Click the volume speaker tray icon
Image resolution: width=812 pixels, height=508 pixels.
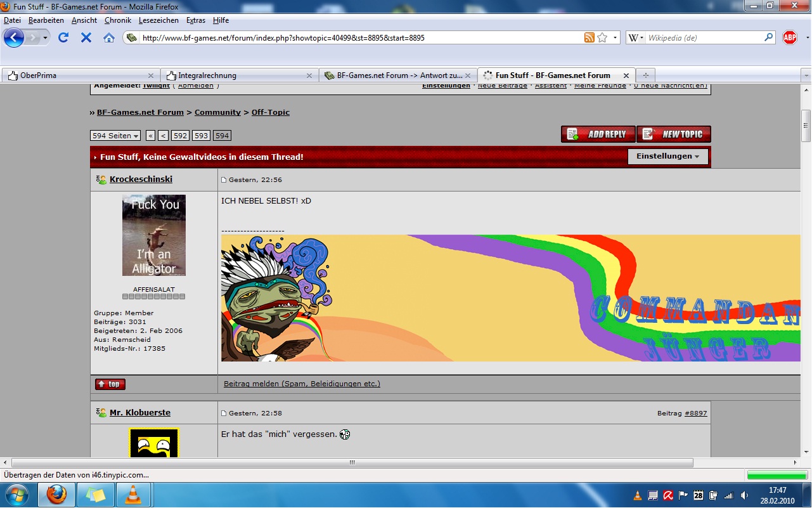pos(744,495)
